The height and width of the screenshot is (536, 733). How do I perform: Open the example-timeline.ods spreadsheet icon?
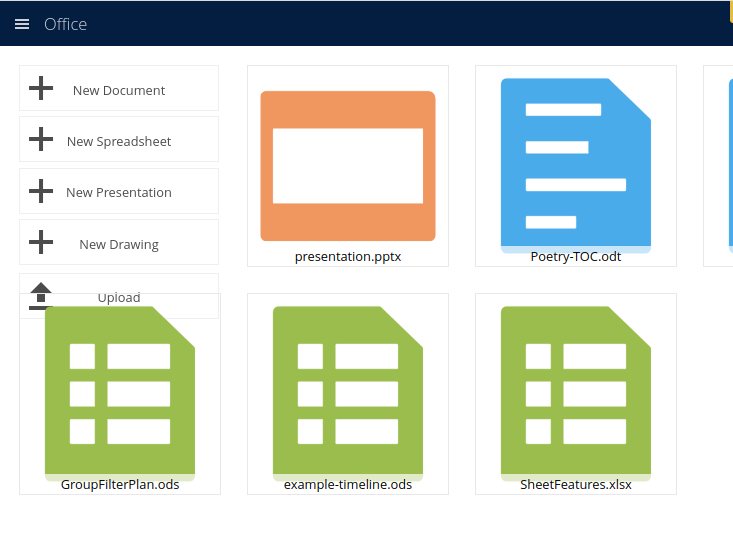[x=348, y=393]
